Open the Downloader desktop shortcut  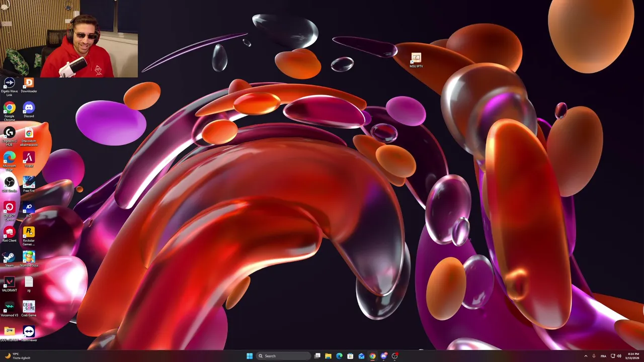coord(29,85)
